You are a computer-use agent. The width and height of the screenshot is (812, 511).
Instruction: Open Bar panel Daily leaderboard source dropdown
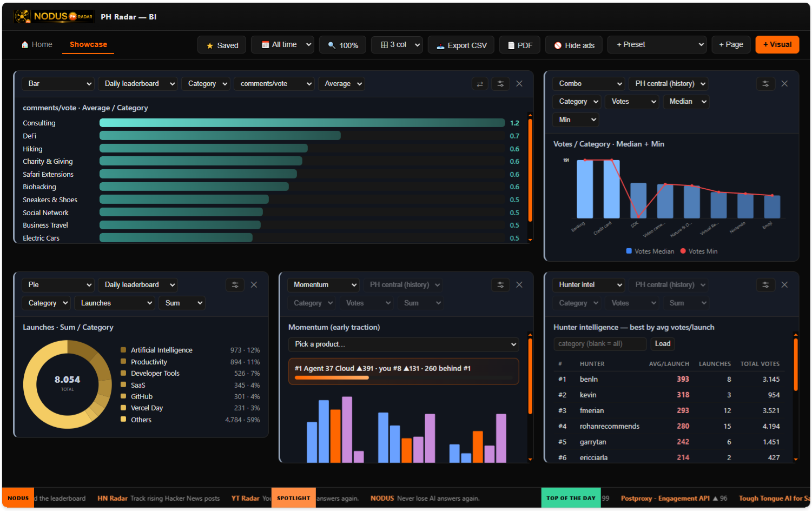pos(138,84)
